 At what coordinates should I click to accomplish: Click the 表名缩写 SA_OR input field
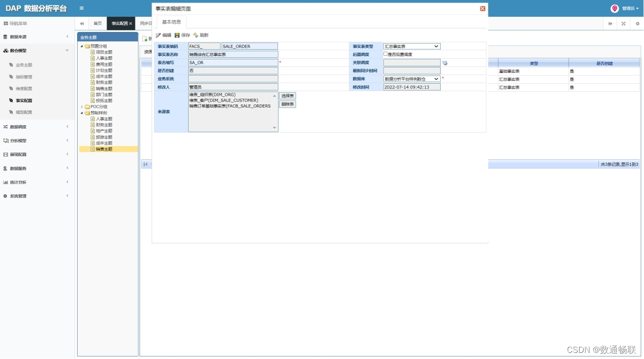(233, 62)
